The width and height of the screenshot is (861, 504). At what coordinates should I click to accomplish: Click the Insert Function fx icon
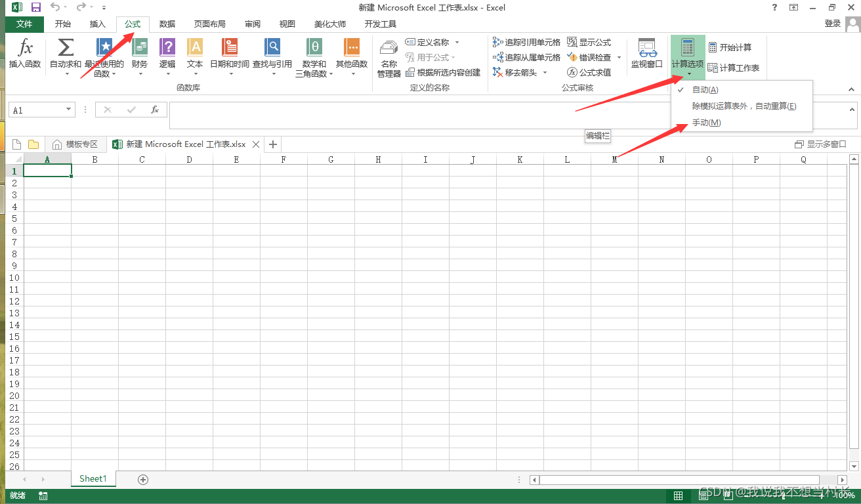click(x=25, y=48)
